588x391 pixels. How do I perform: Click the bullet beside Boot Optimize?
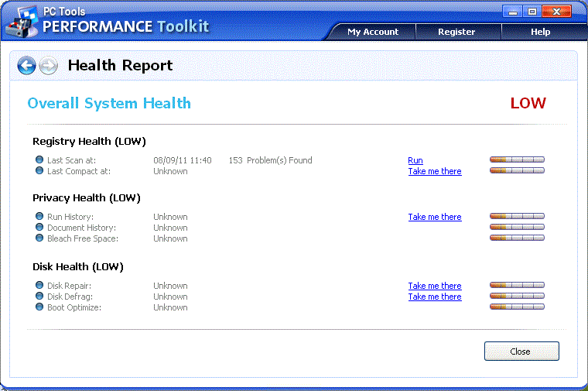39,307
